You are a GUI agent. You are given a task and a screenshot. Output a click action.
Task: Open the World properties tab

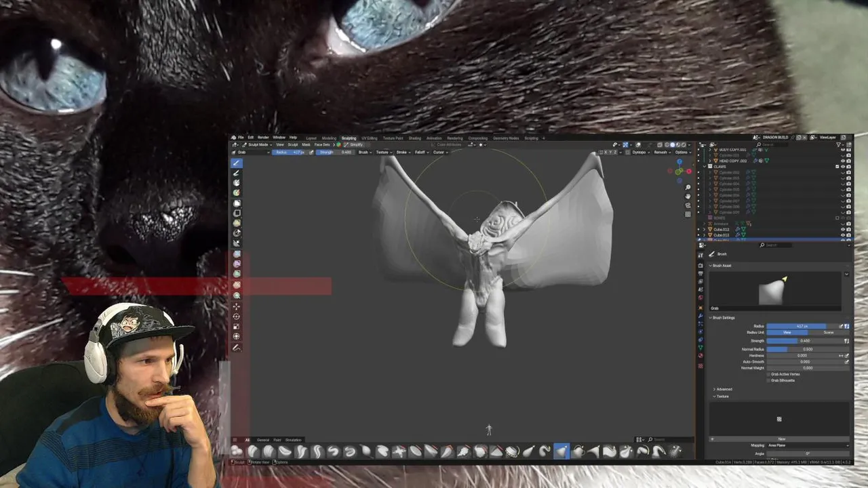pyautogui.click(x=701, y=298)
